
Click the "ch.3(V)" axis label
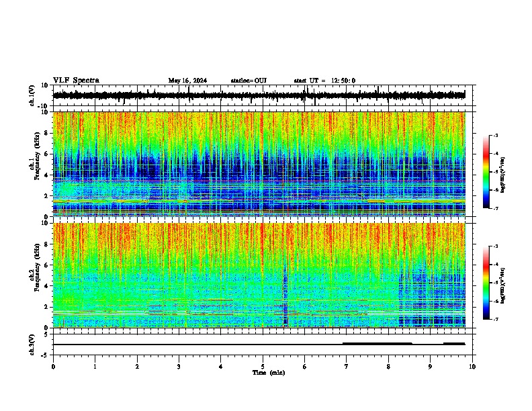pyautogui.click(x=32, y=345)
